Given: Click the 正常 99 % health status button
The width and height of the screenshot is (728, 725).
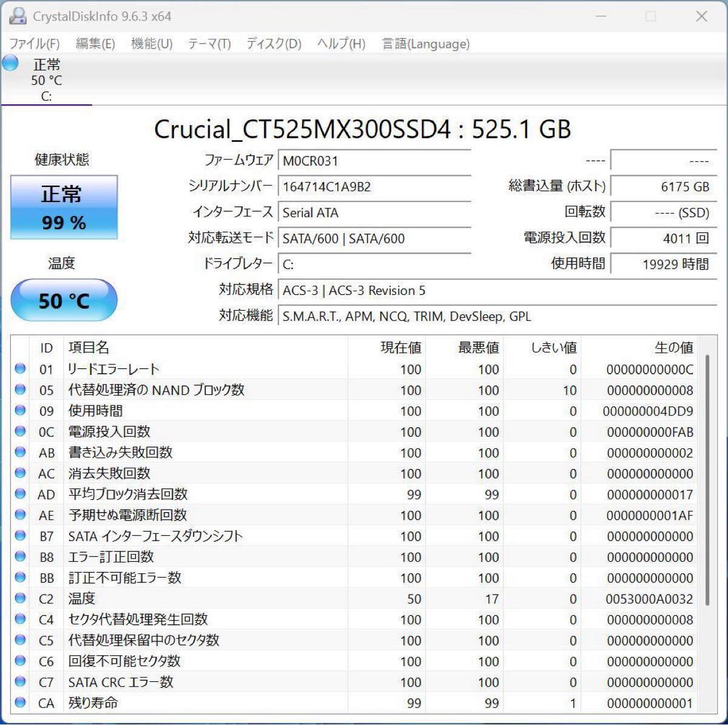Looking at the screenshot, I should click(x=64, y=207).
